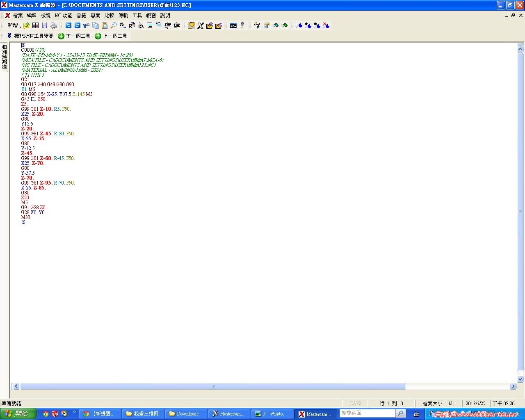Click the 搜尋桌面 desktop search field
The width and height of the screenshot is (525, 420).
[x=368, y=413]
